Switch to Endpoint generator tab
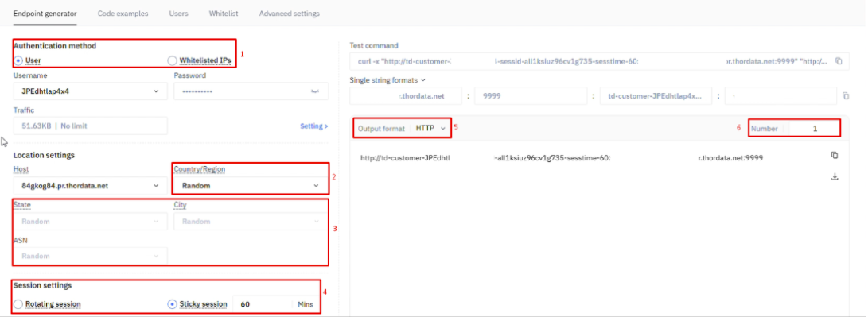The image size is (868, 317). 45,14
